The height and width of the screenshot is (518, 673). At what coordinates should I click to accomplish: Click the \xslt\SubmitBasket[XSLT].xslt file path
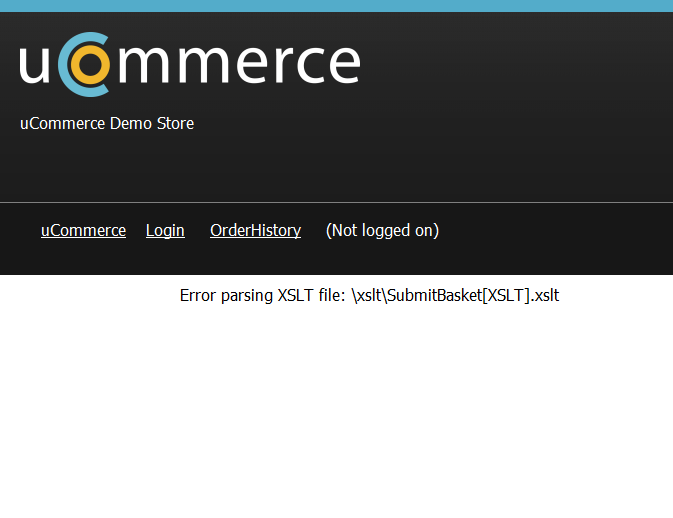coord(455,296)
